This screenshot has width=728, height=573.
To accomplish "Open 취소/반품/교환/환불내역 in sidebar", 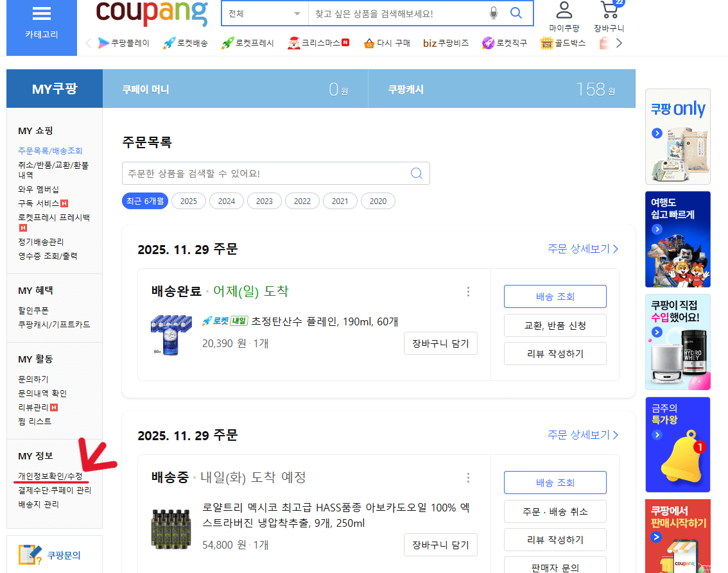I will coord(53,170).
